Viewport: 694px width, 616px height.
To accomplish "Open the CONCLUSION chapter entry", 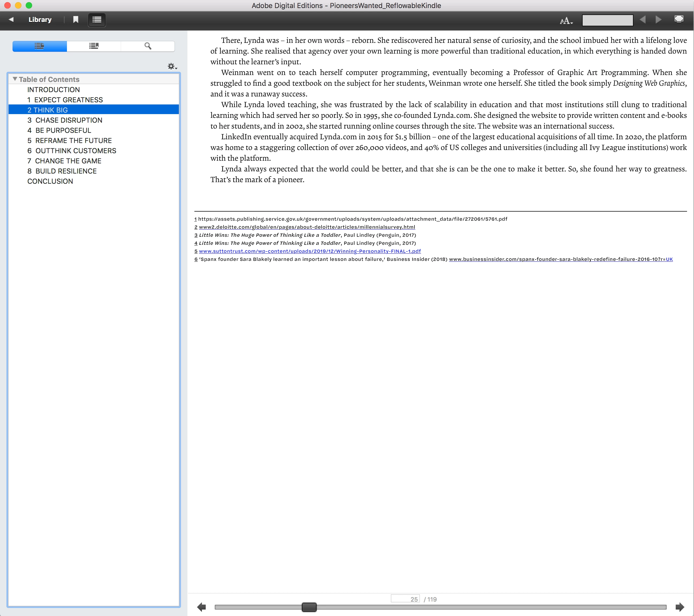I will (x=50, y=181).
